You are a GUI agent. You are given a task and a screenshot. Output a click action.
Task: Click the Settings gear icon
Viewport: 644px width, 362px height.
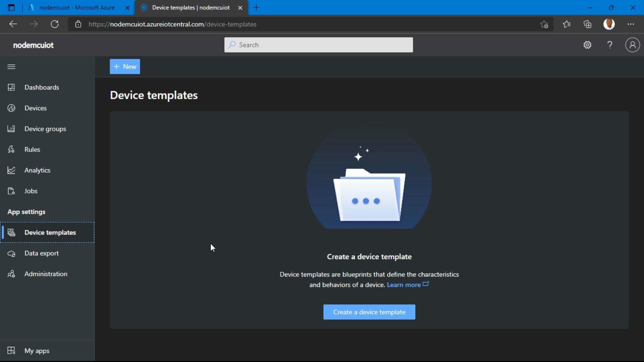pyautogui.click(x=587, y=45)
